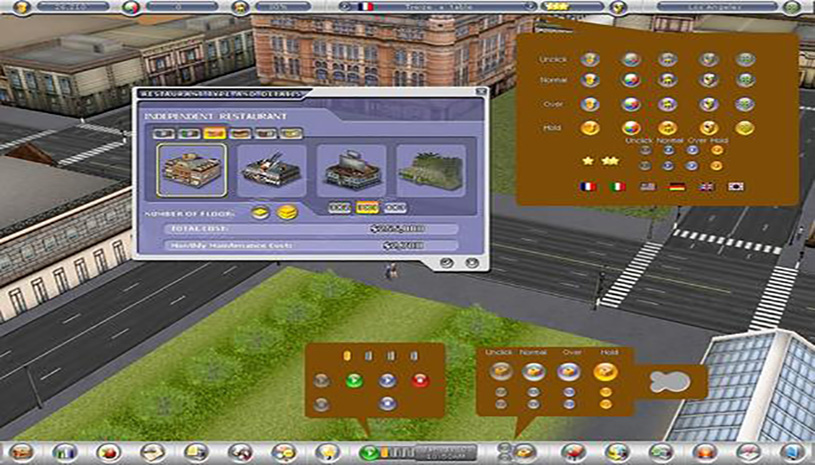The width and height of the screenshot is (815, 465).
Task: Pick the empty grass lot option
Action: pyautogui.click(x=430, y=170)
